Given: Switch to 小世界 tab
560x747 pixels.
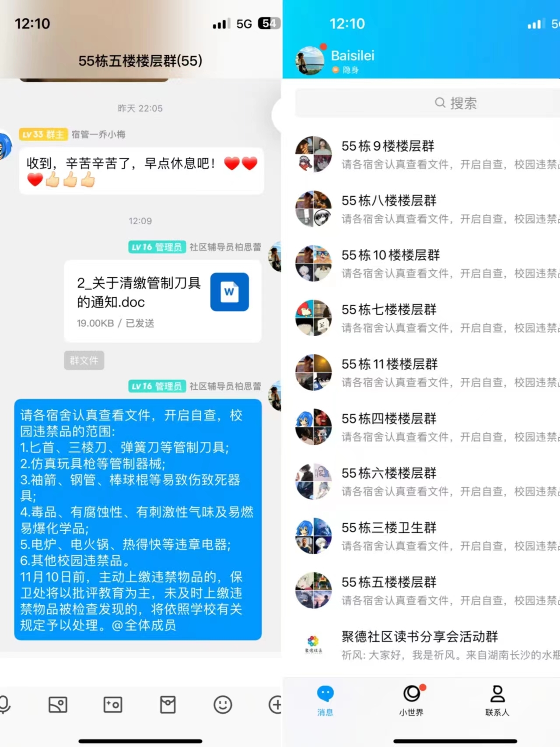Looking at the screenshot, I should (412, 700).
